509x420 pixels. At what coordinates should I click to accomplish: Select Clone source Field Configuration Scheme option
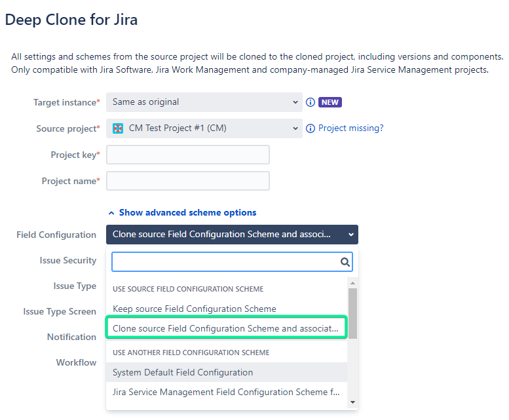(x=227, y=328)
